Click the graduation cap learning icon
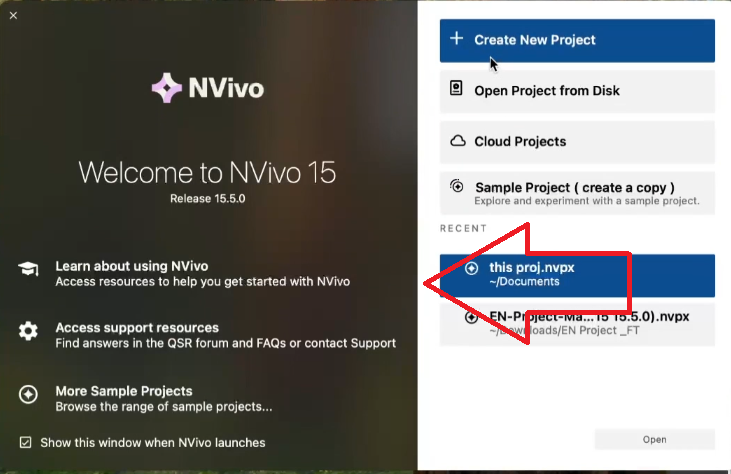 (x=28, y=268)
